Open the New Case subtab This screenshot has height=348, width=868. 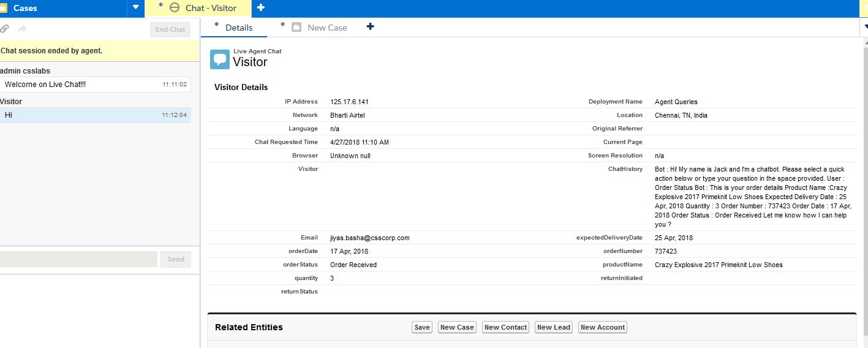point(326,28)
